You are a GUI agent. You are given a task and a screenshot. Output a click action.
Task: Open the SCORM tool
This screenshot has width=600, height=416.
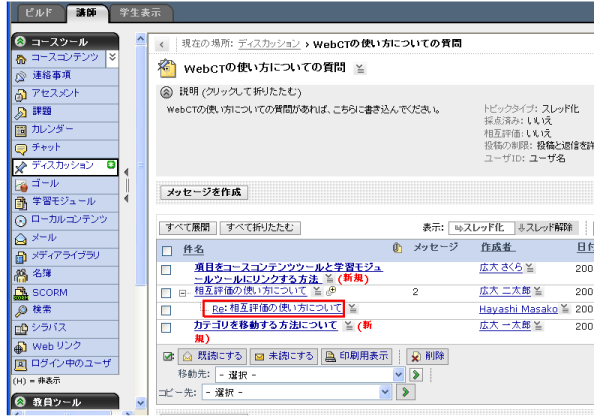50,292
